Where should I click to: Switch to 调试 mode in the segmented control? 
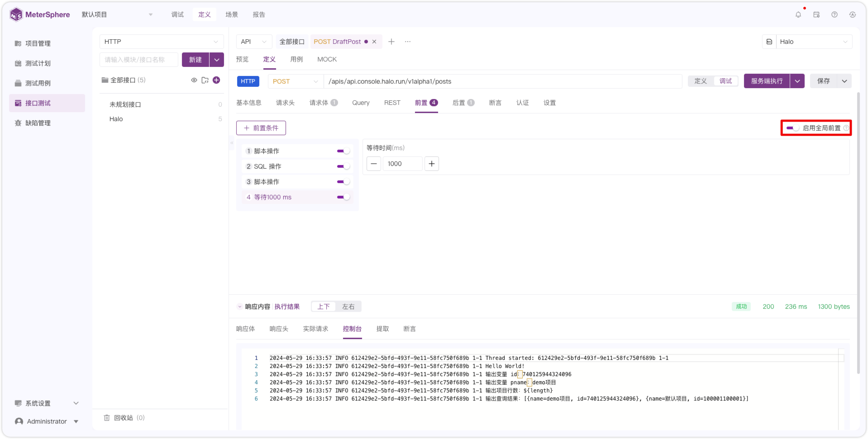[726, 81]
